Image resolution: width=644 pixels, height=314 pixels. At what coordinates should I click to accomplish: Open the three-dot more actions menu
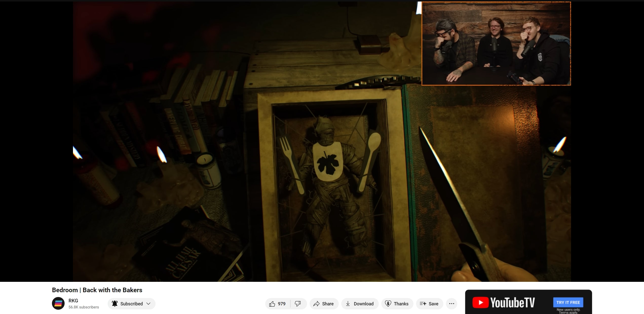451,304
